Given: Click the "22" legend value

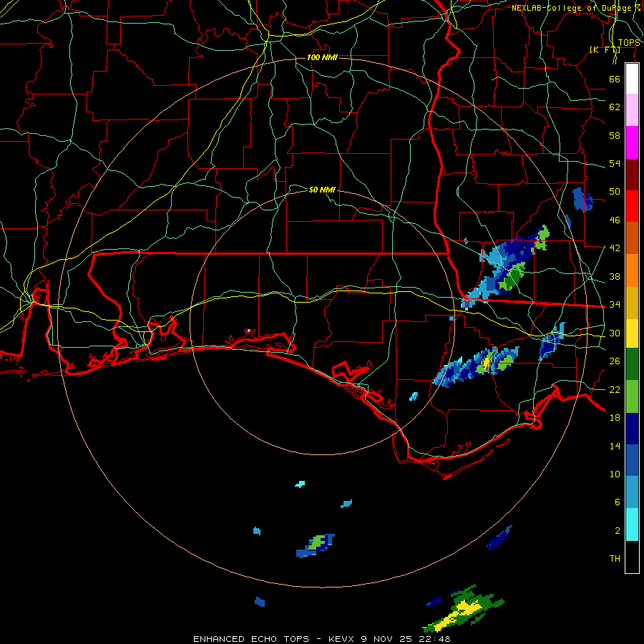Looking at the screenshot, I should click(615, 389).
